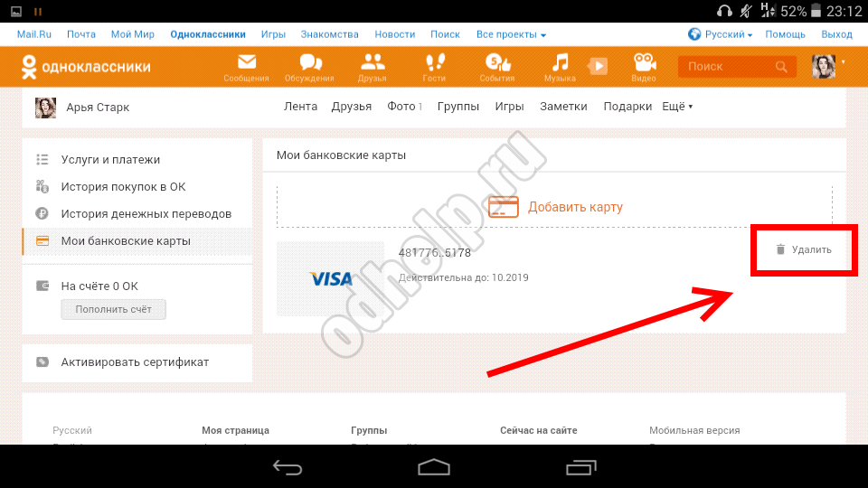This screenshot has height=488, width=868.
Task: Open Почта link
Action: tap(81, 34)
